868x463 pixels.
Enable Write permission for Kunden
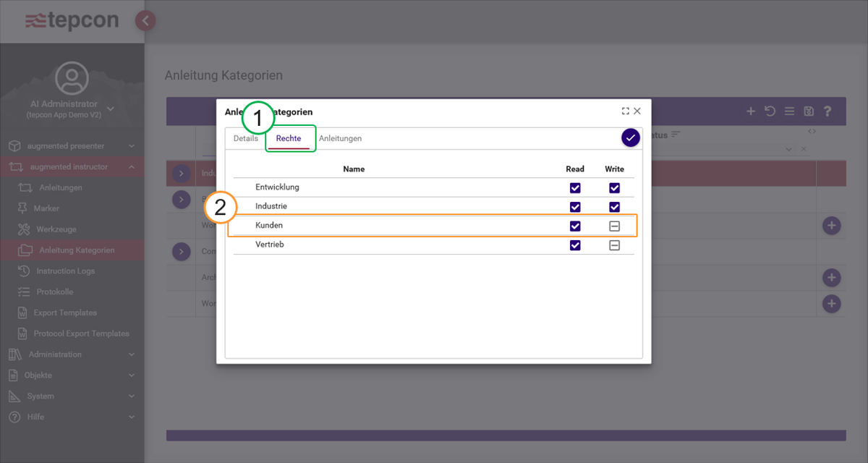click(614, 226)
